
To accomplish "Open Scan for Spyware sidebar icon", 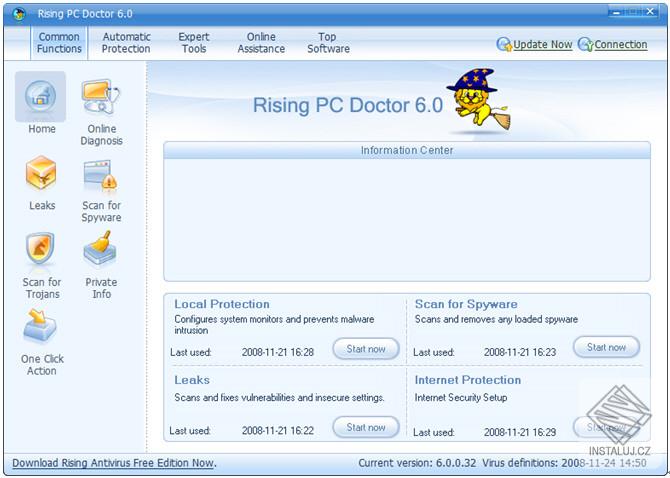I will pyautogui.click(x=101, y=174).
